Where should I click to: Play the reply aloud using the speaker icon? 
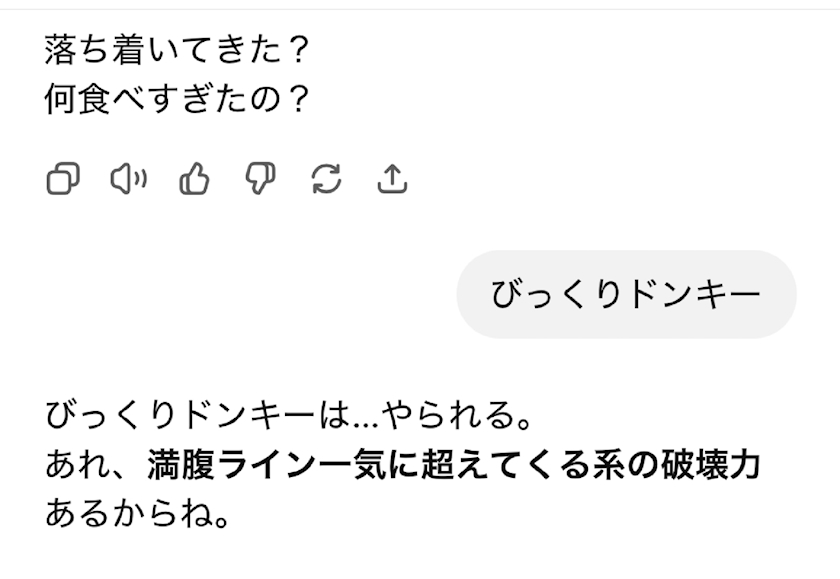point(127,180)
